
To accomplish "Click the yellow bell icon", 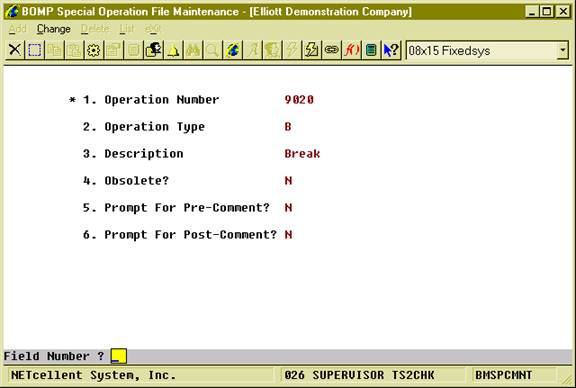I will click(173, 50).
